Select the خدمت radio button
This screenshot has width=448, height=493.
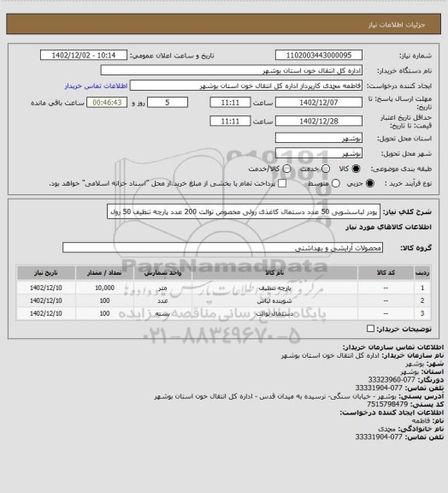tap(326, 169)
